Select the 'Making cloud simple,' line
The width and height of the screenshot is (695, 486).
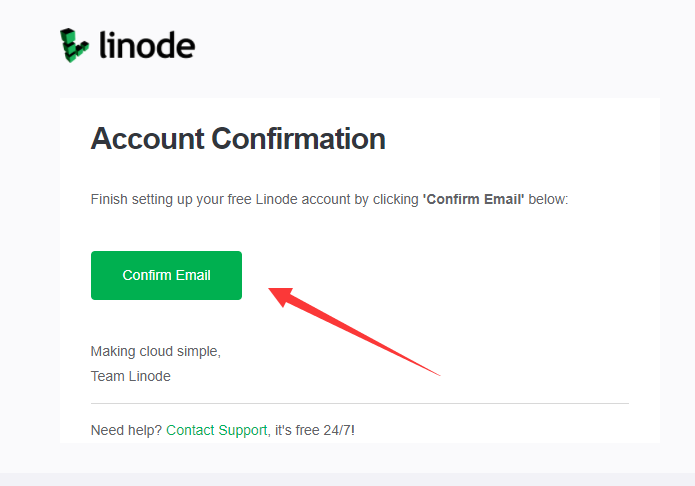tap(156, 351)
